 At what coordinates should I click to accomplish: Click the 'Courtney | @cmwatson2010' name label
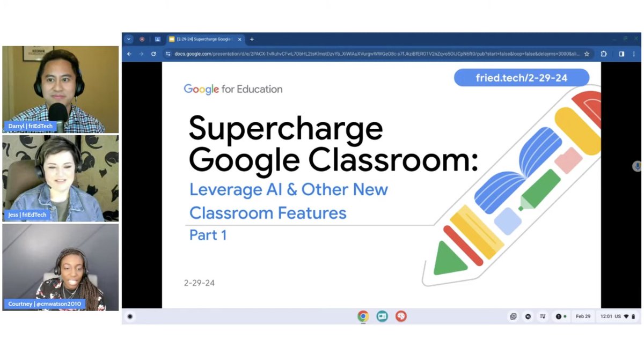pyautogui.click(x=45, y=304)
